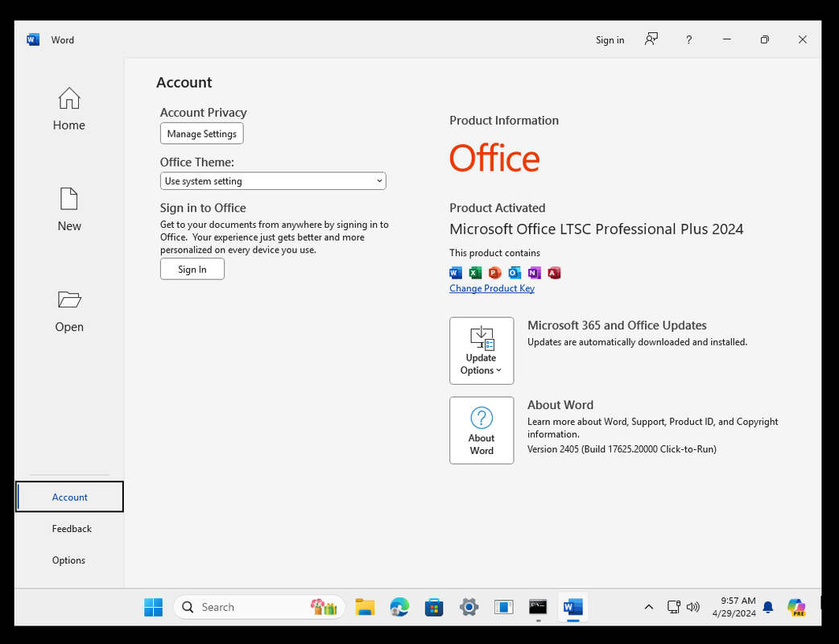Image resolution: width=839 pixels, height=644 pixels.
Task: Click the network icon in system tray
Action: pos(674,606)
